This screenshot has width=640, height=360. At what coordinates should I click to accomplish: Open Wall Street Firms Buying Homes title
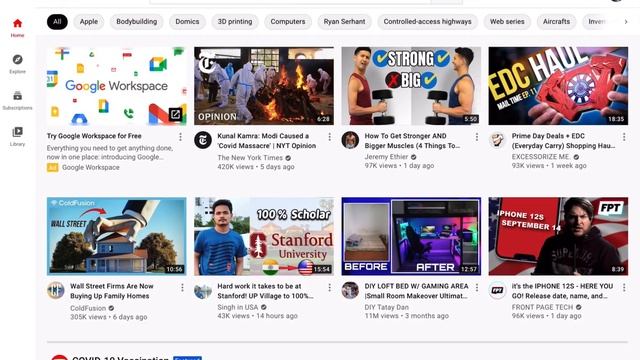(x=112, y=291)
